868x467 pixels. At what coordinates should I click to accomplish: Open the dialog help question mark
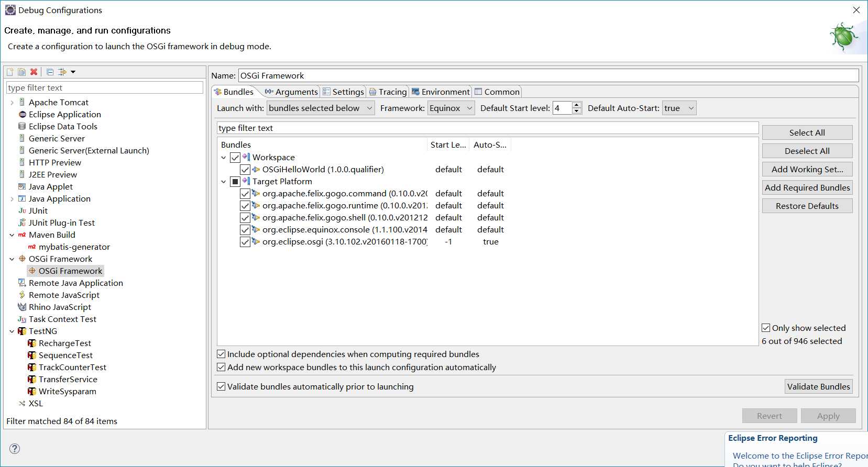[15, 449]
